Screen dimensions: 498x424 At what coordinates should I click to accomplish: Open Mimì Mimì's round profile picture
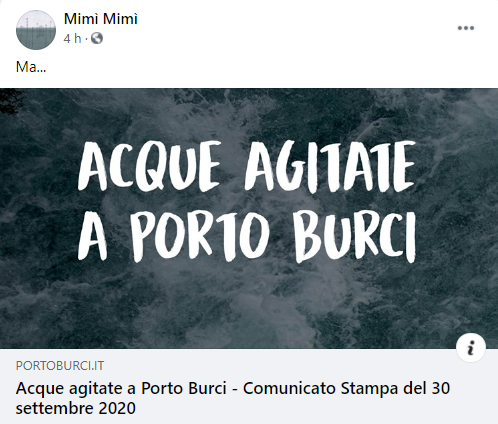36,30
